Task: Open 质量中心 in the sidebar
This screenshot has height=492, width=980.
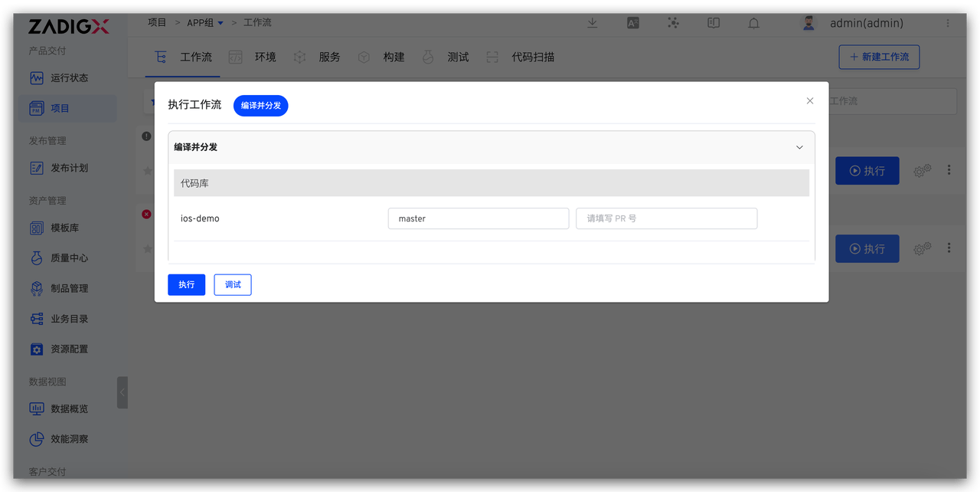Action: (69, 258)
